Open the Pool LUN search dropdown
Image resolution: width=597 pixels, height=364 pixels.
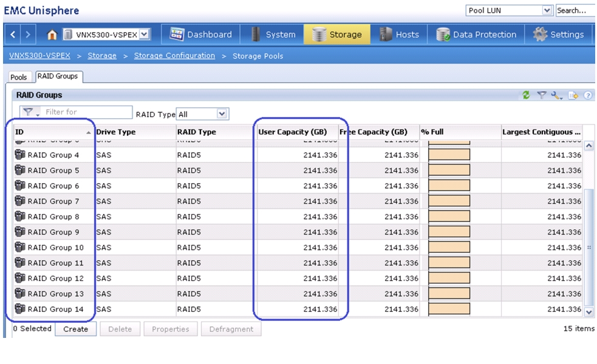click(x=547, y=10)
